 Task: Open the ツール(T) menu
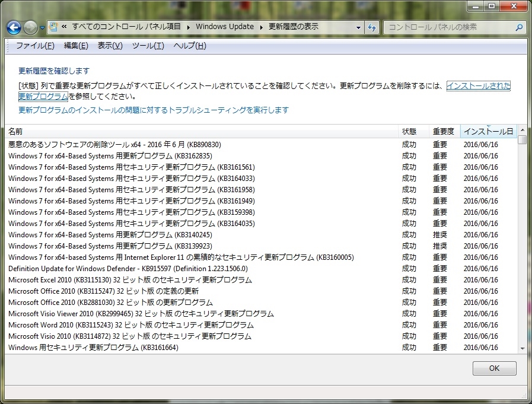coord(148,46)
